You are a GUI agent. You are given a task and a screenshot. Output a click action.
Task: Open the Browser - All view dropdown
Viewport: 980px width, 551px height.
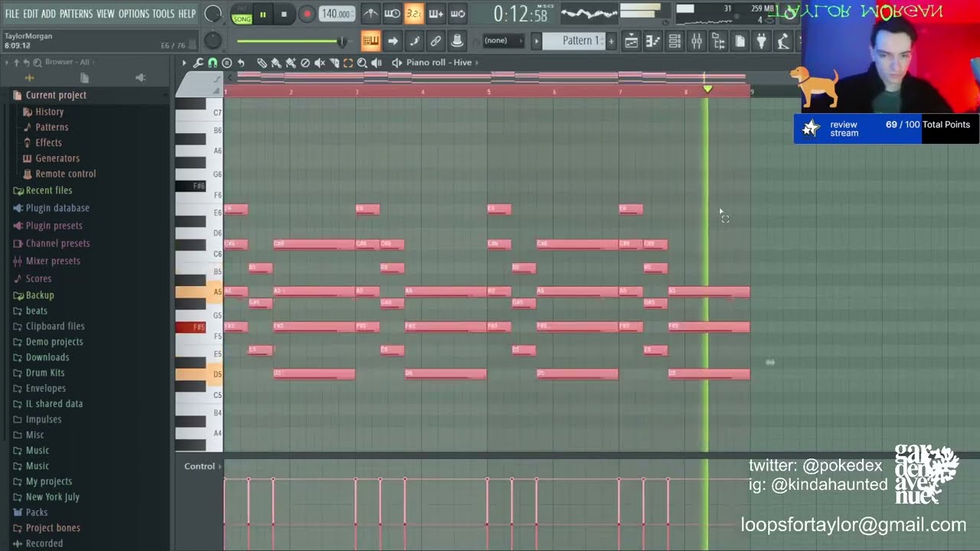[67, 62]
